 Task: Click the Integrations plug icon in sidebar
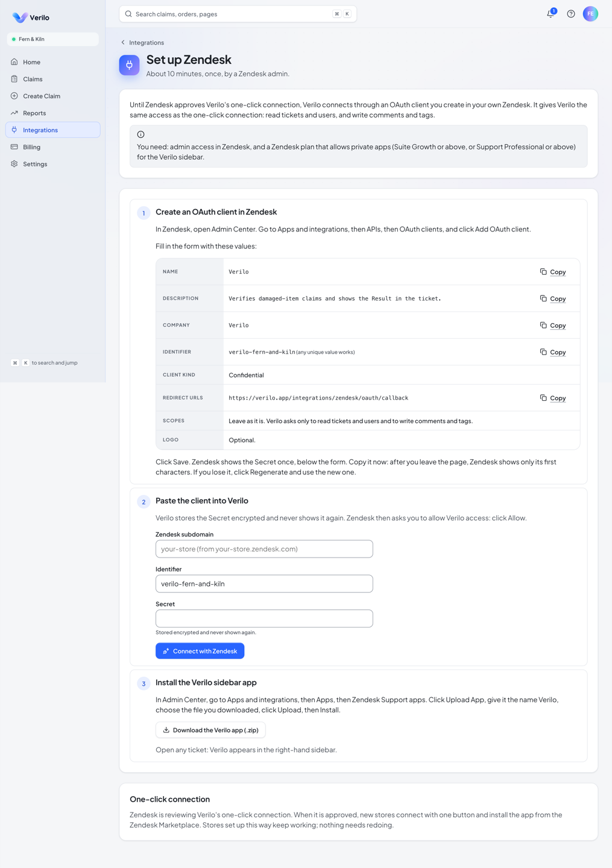coord(14,130)
